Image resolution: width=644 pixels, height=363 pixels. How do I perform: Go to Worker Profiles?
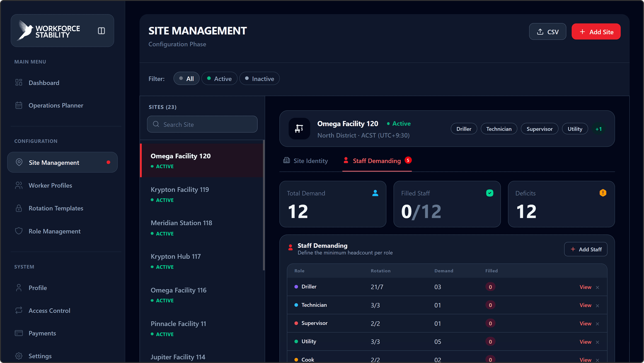50,186
